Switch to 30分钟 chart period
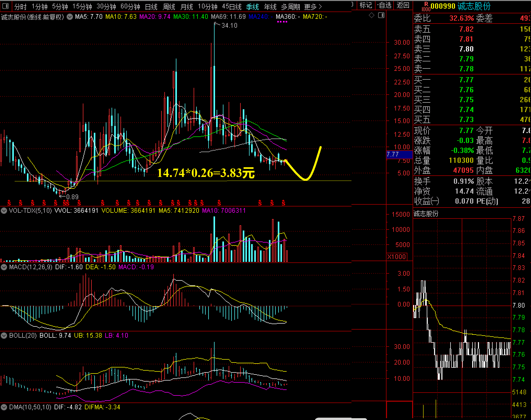The height and width of the screenshot is (420, 531). tap(106, 7)
